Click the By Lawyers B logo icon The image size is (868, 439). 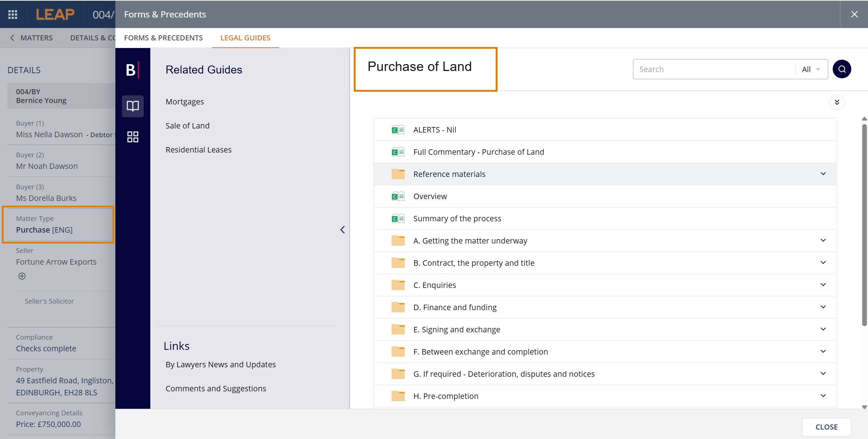[x=132, y=70]
